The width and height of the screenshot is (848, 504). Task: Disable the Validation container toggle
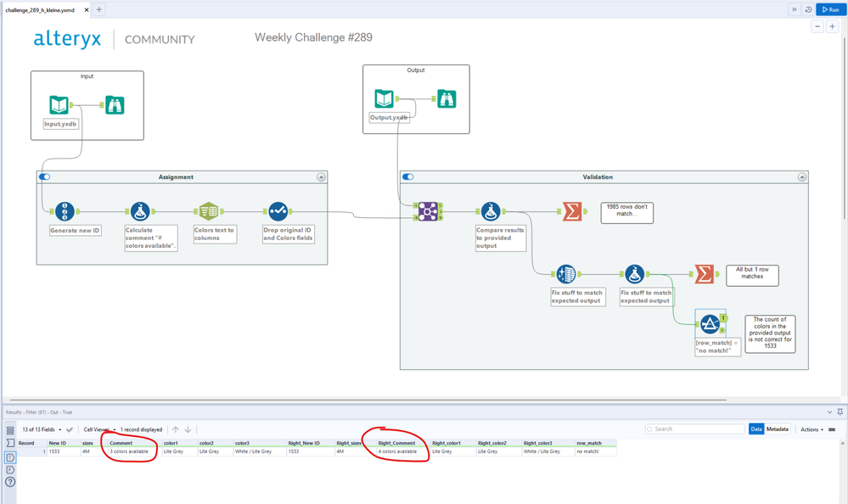point(407,176)
